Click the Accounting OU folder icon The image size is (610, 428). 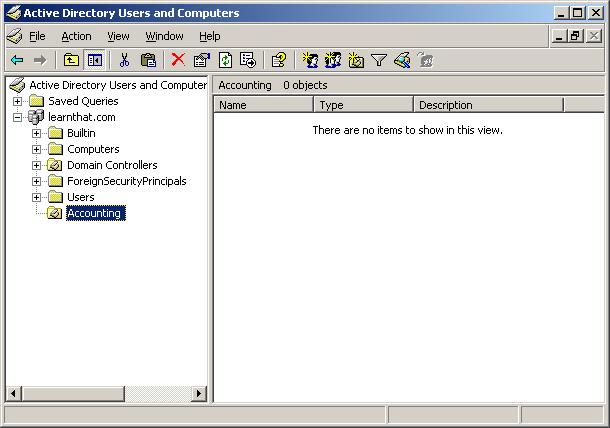click(54, 213)
